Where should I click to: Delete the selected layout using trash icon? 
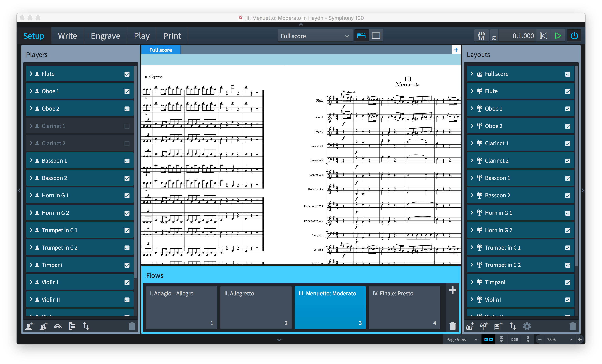(x=573, y=326)
